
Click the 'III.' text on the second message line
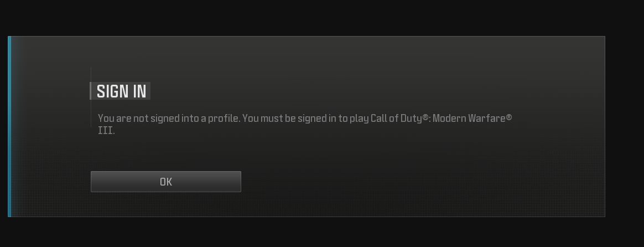coord(106,131)
